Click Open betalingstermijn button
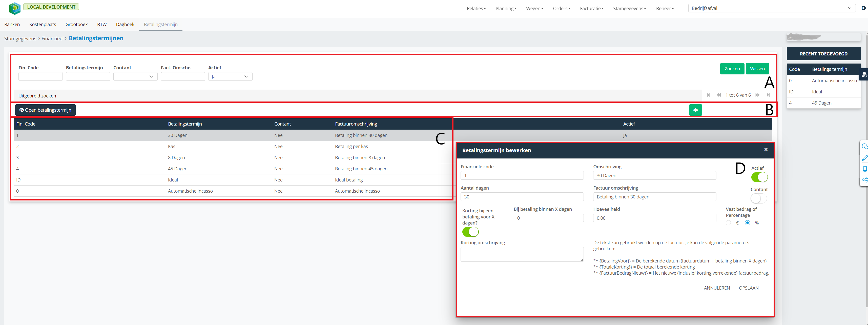868x325 pixels. (x=46, y=110)
